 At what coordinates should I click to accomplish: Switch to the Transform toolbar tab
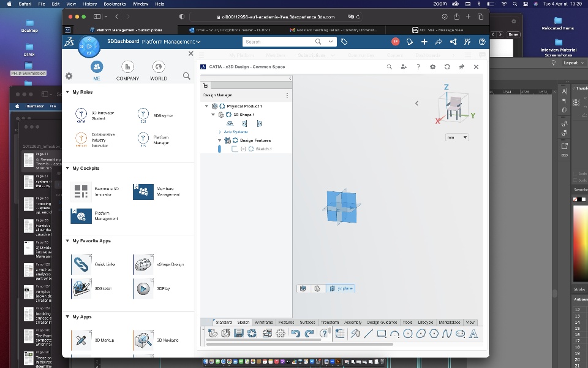330,322
